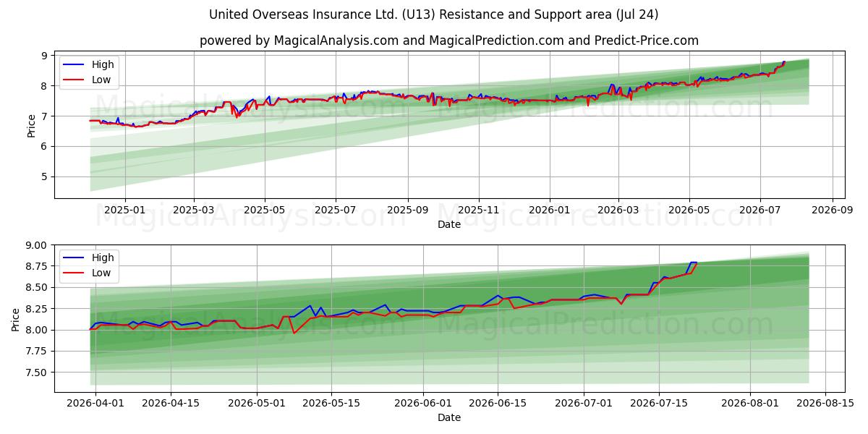The height and width of the screenshot is (434, 868).
Task: Click the '2026-05' x-axis label in top chart
Action: point(689,211)
